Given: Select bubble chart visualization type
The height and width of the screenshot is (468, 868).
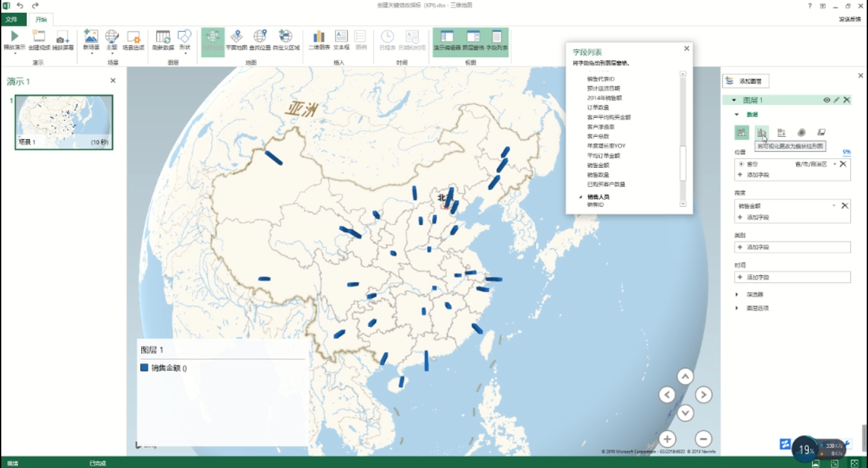Looking at the screenshot, I should pos(782,132).
